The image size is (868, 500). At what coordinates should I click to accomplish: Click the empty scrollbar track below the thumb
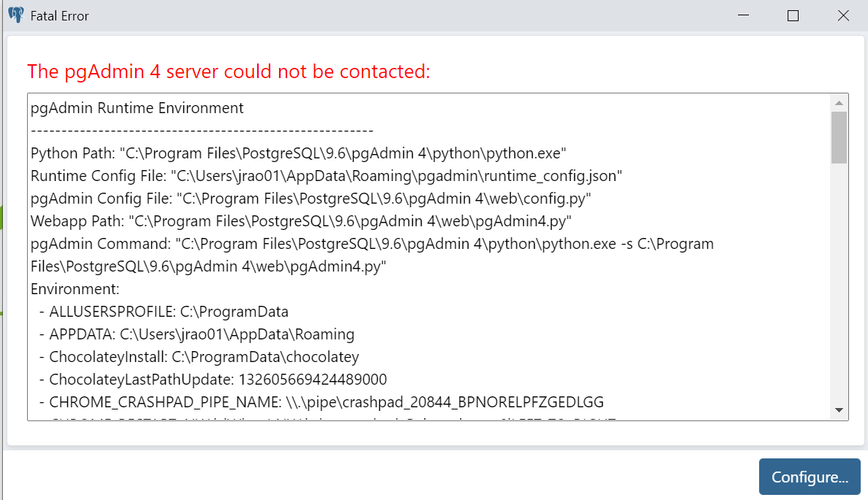pyautogui.click(x=840, y=282)
